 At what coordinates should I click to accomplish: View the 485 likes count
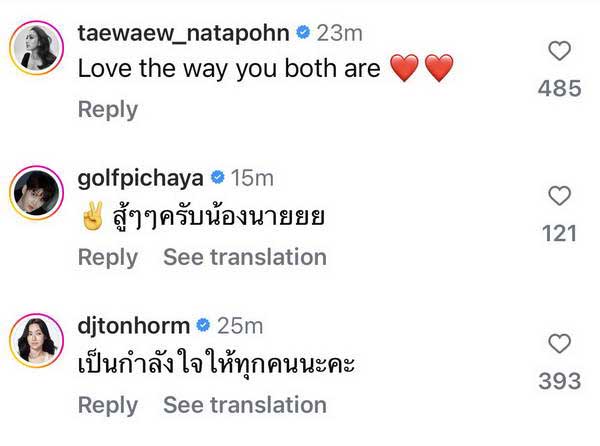pyautogui.click(x=560, y=89)
